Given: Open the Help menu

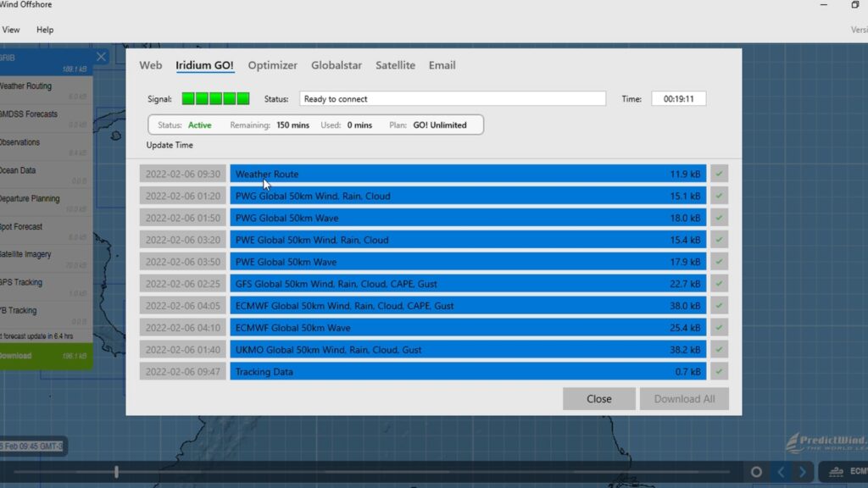Looking at the screenshot, I should (x=45, y=30).
